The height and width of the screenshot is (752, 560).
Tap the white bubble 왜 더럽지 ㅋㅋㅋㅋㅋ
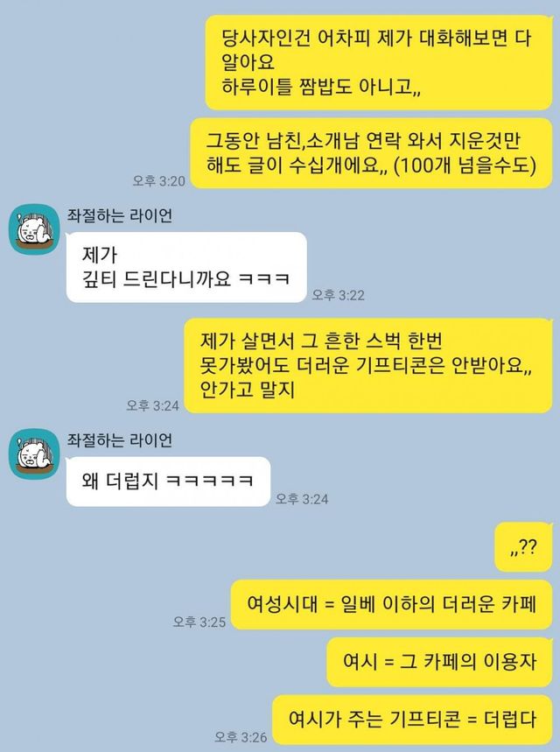click(168, 481)
